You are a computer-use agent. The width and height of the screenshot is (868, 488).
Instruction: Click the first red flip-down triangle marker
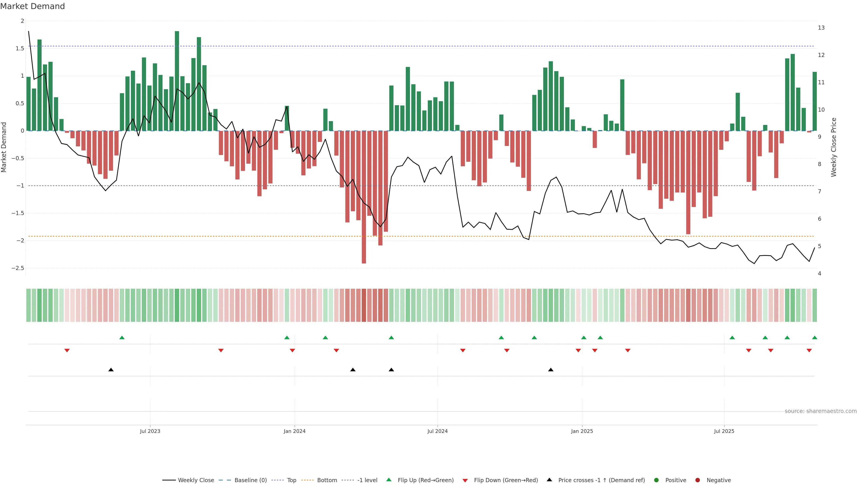click(67, 350)
